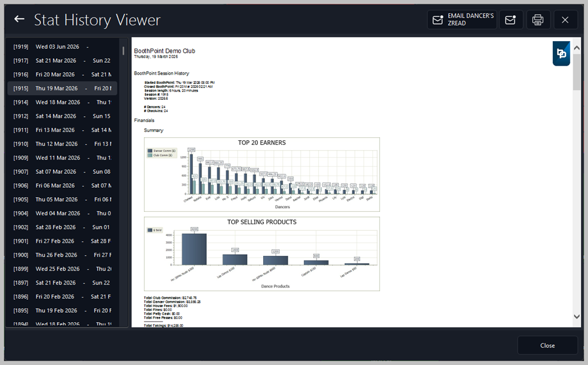This screenshot has height=365, width=588.
Task: Select session [1907] Sat 07 Mar 2026
Action: pyautogui.click(x=62, y=171)
